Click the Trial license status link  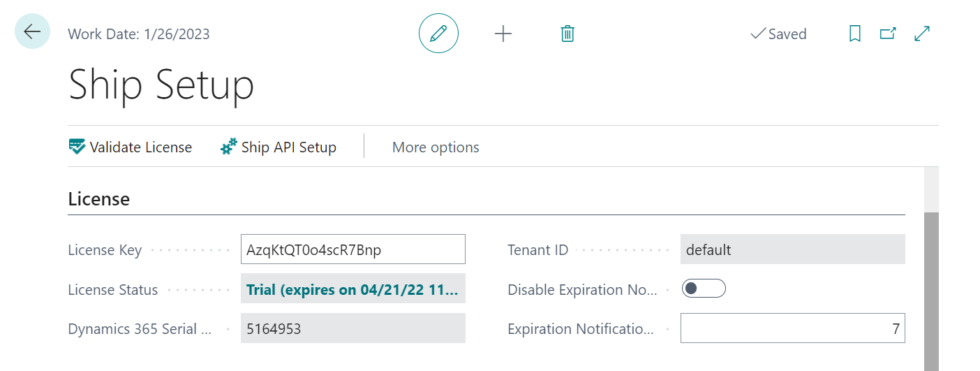(352, 289)
